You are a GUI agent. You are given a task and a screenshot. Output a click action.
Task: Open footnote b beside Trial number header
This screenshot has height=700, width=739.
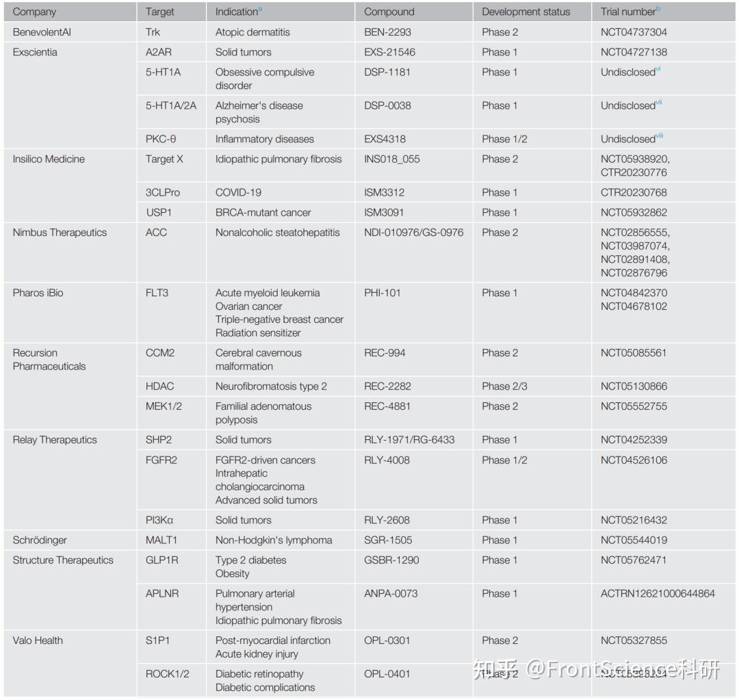tap(658, 9)
